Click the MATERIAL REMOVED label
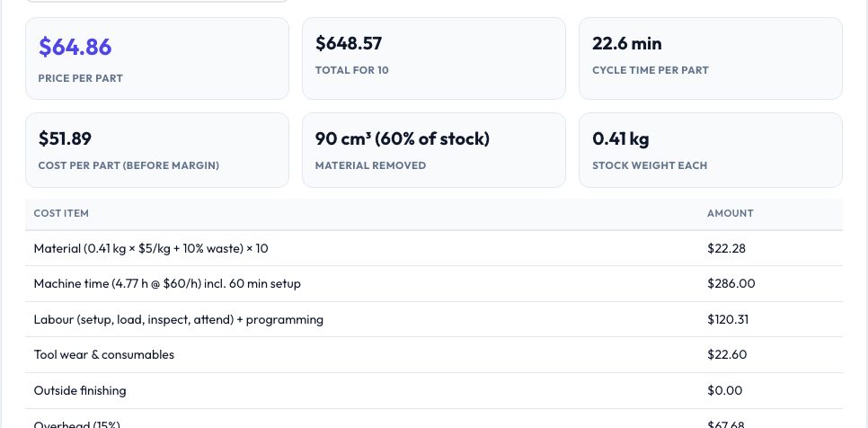The image size is (868, 428). [371, 165]
